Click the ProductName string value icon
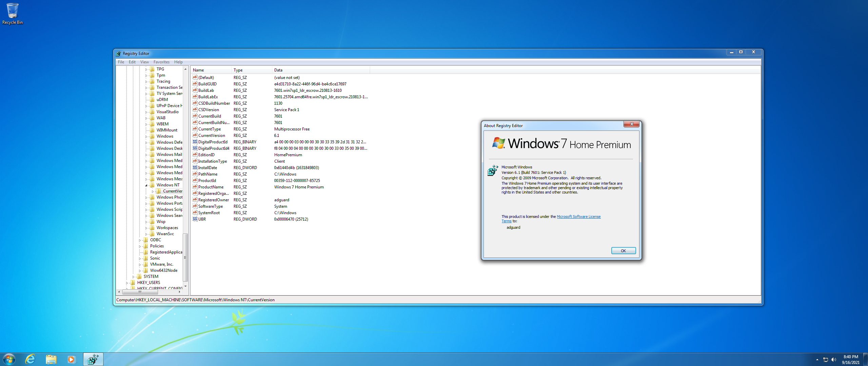868x366 pixels. (x=195, y=187)
